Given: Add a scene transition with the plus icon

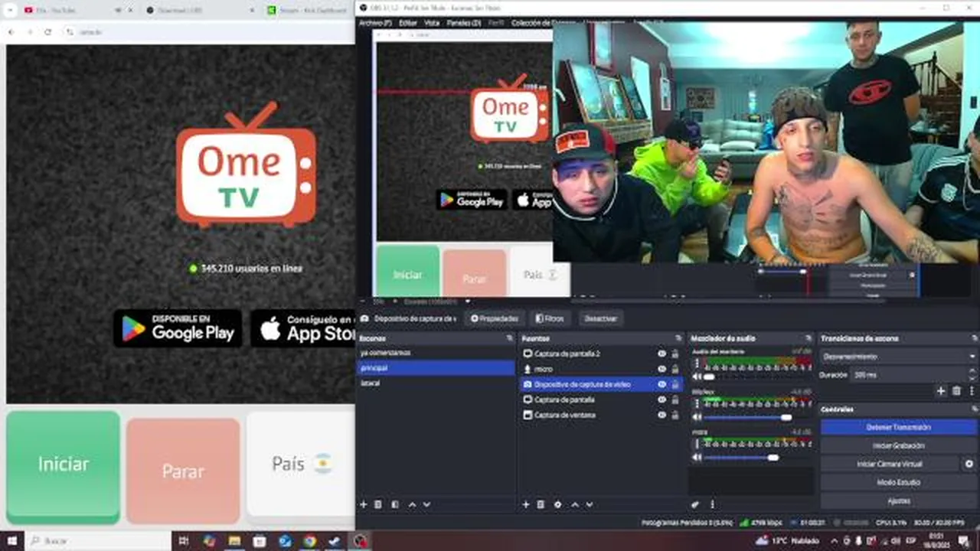Looking at the screenshot, I should coord(941,391).
